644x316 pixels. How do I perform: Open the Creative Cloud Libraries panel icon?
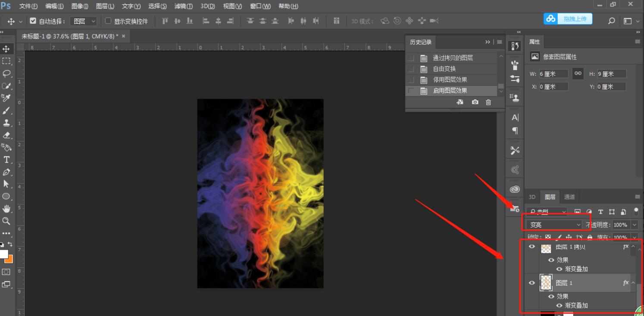515,189
